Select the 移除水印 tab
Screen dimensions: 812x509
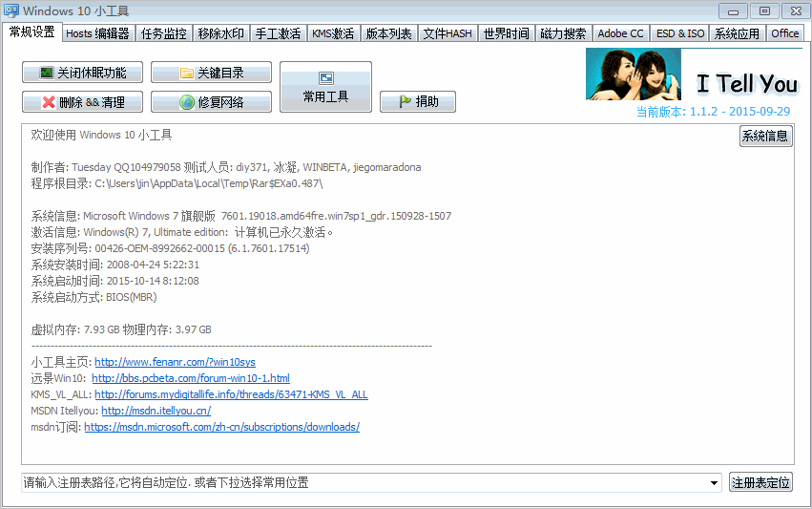[220, 33]
